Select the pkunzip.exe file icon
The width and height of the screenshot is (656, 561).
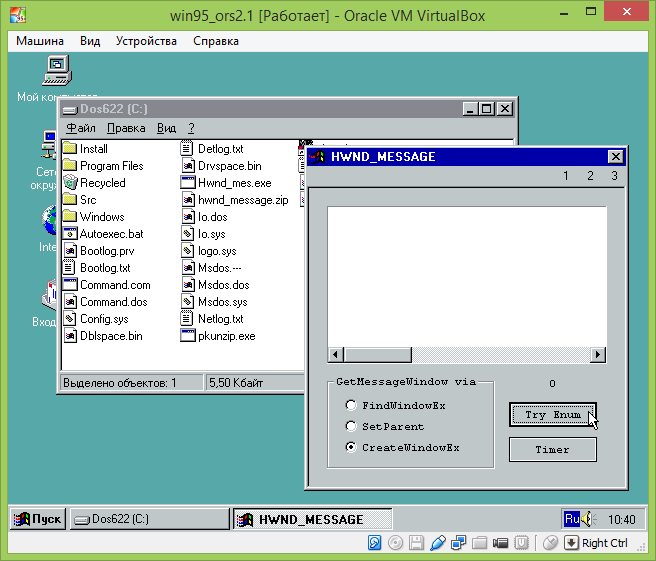pos(188,336)
